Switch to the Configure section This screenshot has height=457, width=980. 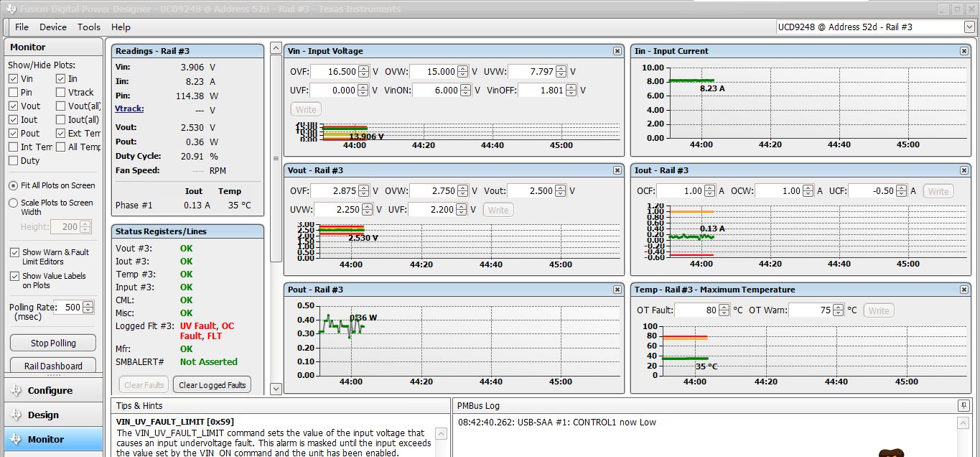(54, 391)
